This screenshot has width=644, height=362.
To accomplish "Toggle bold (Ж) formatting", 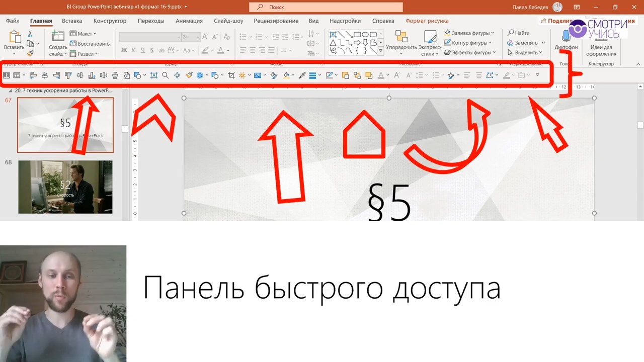I will click(x=124, y=50).
